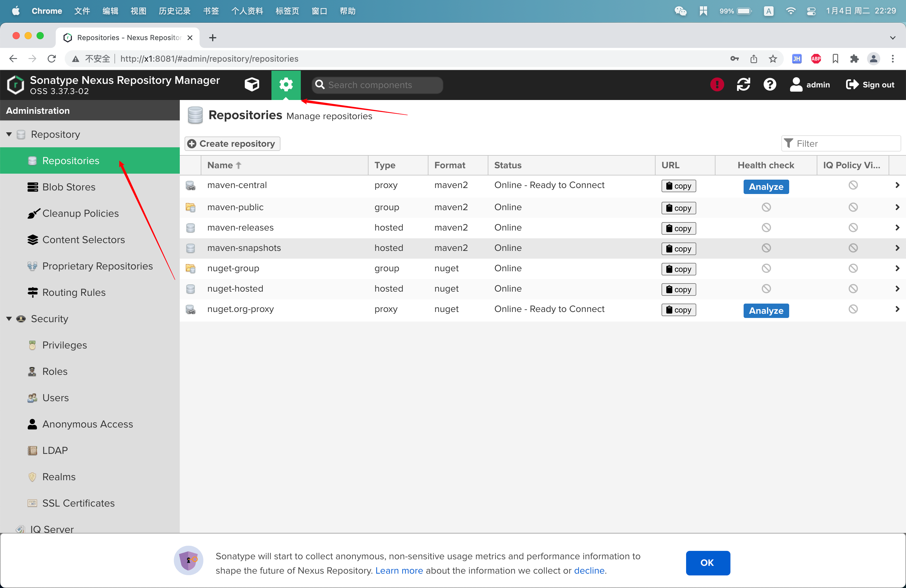Analyze health check for maven-central
This screenshot has width=906, height=588.
click(x=766, y=186)
